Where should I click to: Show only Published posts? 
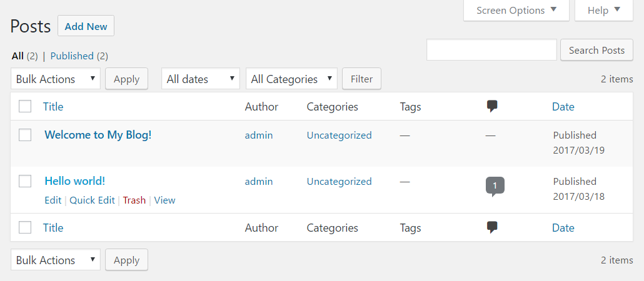72,56
